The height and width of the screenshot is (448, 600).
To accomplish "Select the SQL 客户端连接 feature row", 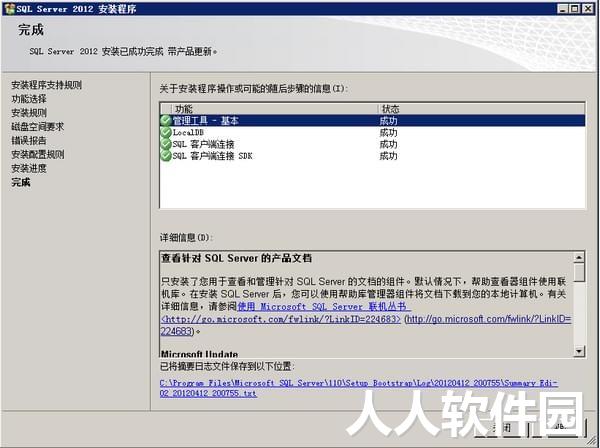I will click(x=372, y=144).
